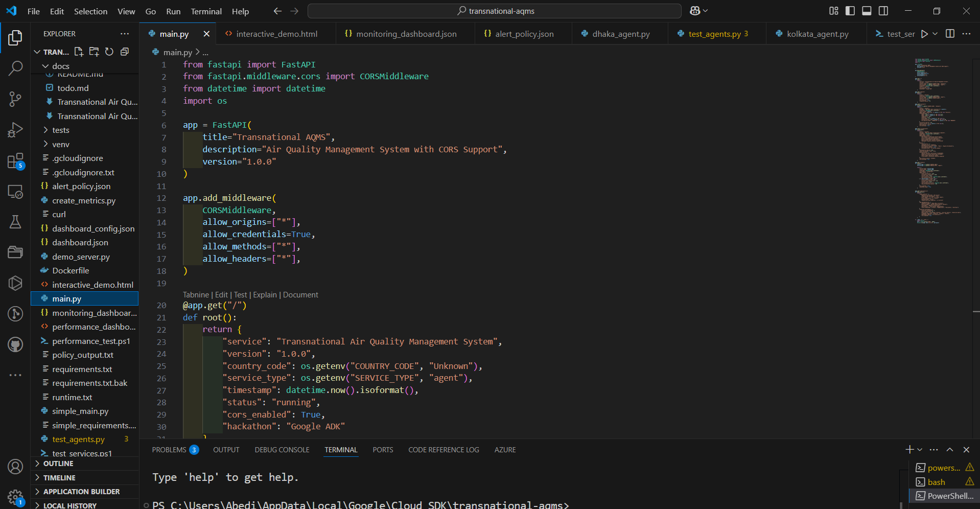This screenshot has height=509, width=980.
Task: Open the Extensions view
Action: 15,161
